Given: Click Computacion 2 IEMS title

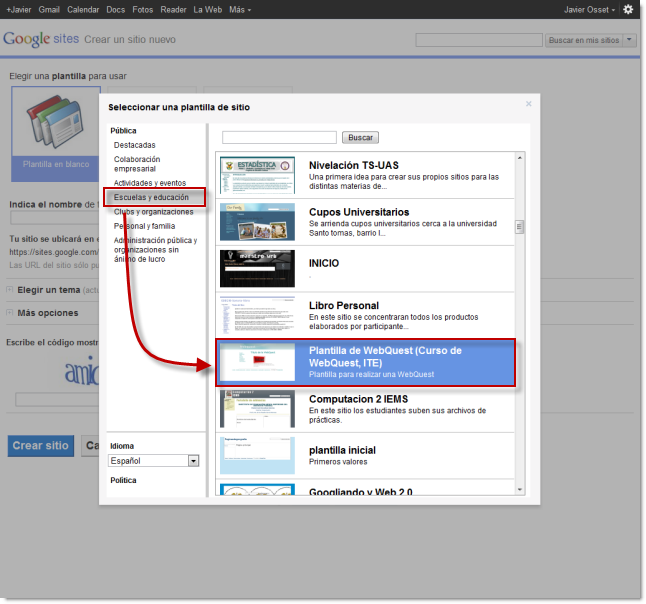Looking at the screenshot, I should pos(358,399).
